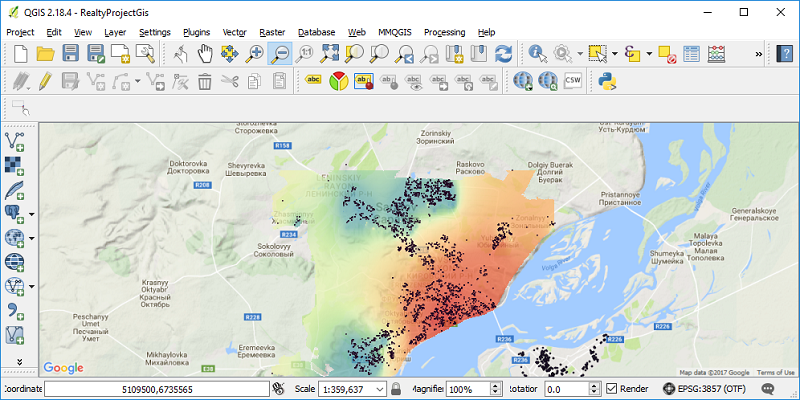Screen dimensions: 800x400
Task: Open the Composer Manager
Action: coord(145,54)
